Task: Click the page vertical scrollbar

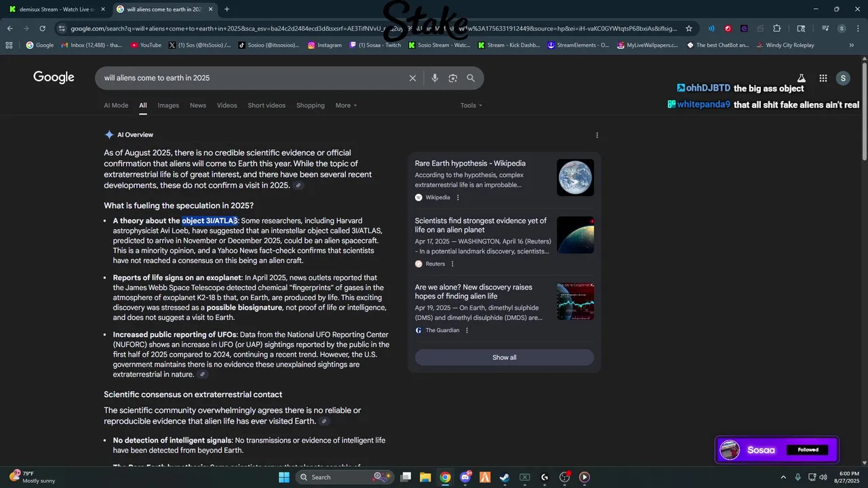Action: click(x=864, y=112)
